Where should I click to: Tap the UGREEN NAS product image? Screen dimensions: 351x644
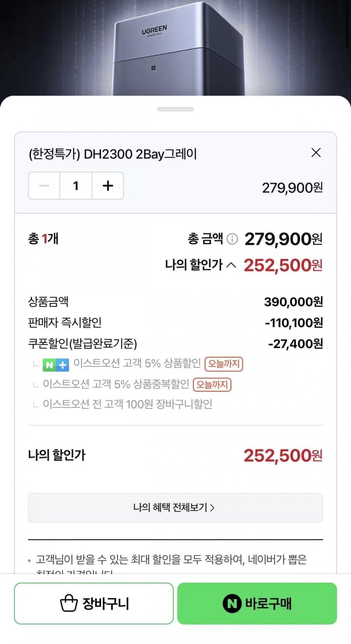click(177, 51)
